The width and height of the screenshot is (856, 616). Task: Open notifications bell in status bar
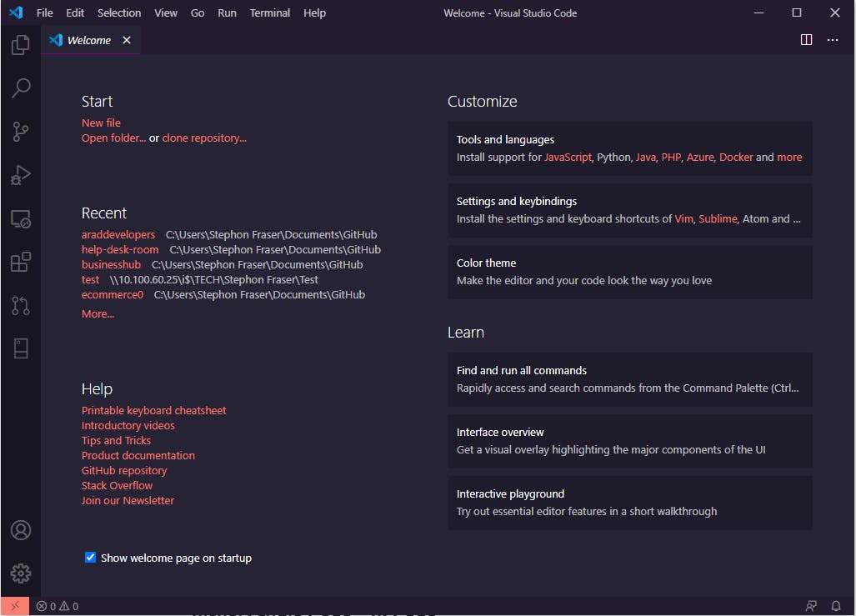[x=836, y=606]
